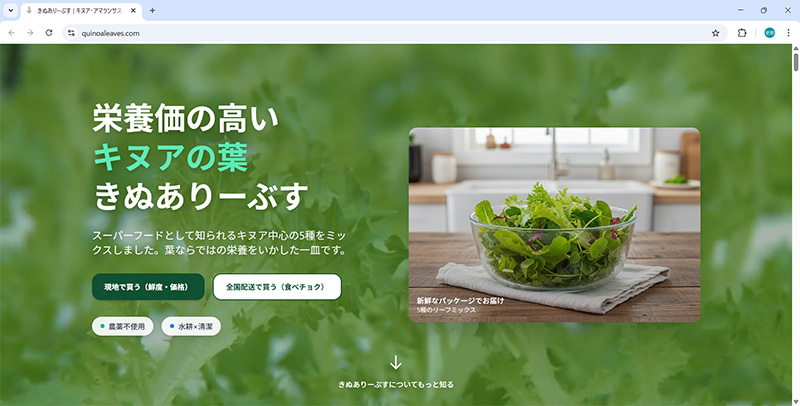The width and height of the screenshot is (800, 406).
Task: Click the salad bowl image
Action: (554, 224)
